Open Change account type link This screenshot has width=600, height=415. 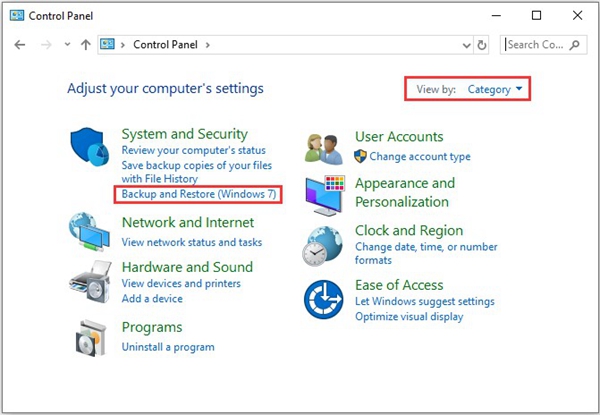coord(420,156)
